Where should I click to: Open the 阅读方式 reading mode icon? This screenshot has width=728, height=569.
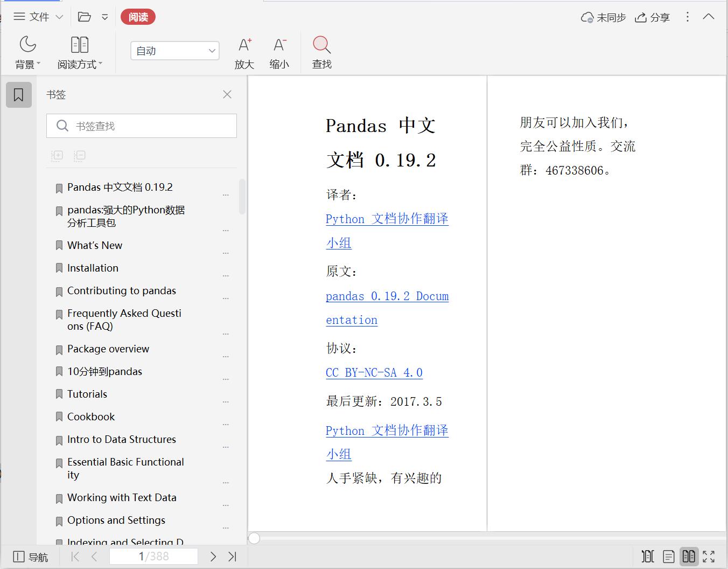pos(80,51)
